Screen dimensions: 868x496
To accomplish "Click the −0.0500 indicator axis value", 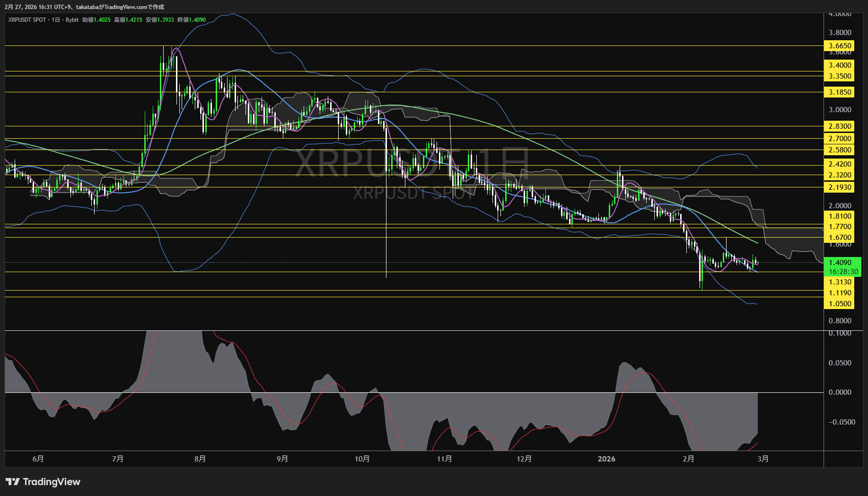I will 842,422.
